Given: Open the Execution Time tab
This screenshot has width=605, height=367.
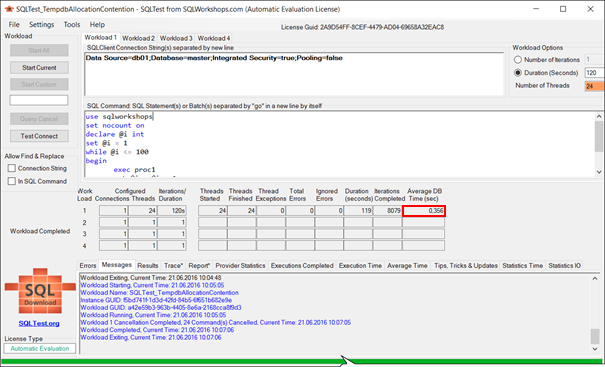Looking at the screenshot, I should click(x=360, y=266).
